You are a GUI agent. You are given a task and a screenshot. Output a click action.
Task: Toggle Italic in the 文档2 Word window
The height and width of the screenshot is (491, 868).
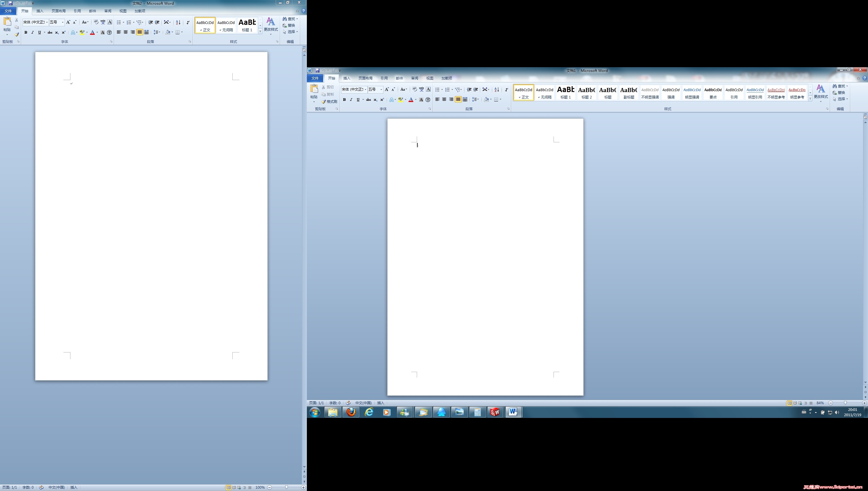(x=33, y=32)
